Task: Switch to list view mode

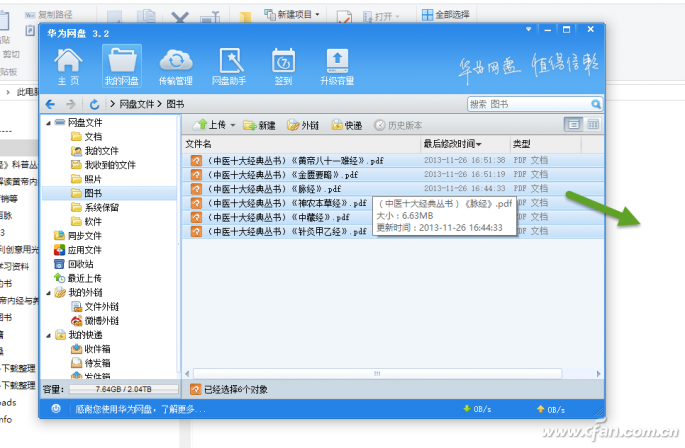Action: [574, 125]
